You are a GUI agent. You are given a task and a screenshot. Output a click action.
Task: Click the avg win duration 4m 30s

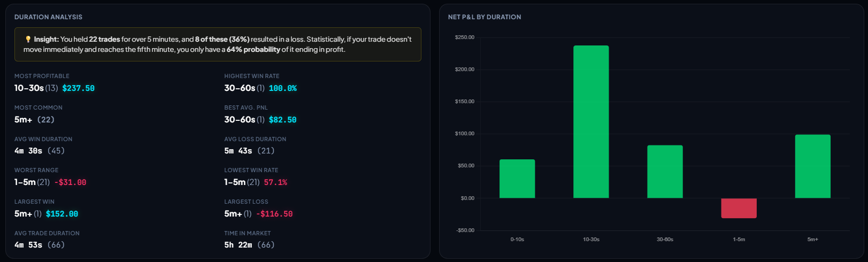(28, 151)
